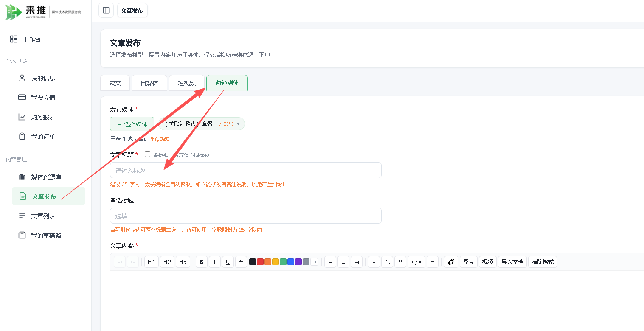The width and height of the screenshot is (644, 331).
Task: Click the 内容管理 section label
Action: coord(16,160)
